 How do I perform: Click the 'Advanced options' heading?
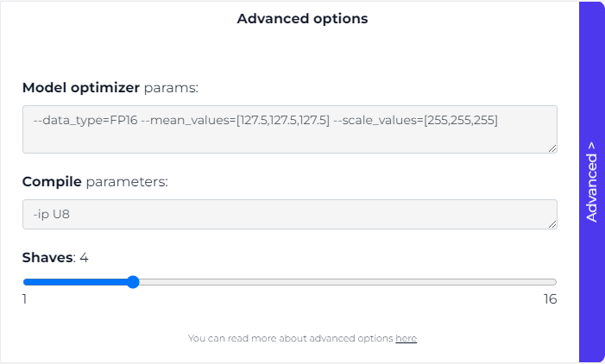pyautogui.click(x=302, y=18)
